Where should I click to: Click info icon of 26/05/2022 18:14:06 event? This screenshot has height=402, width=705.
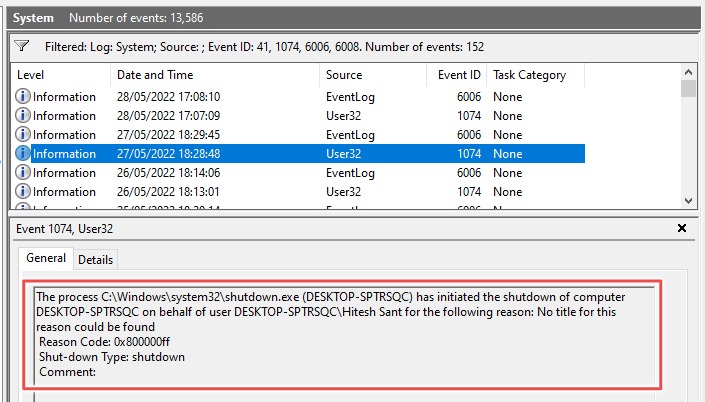point(23,173)
